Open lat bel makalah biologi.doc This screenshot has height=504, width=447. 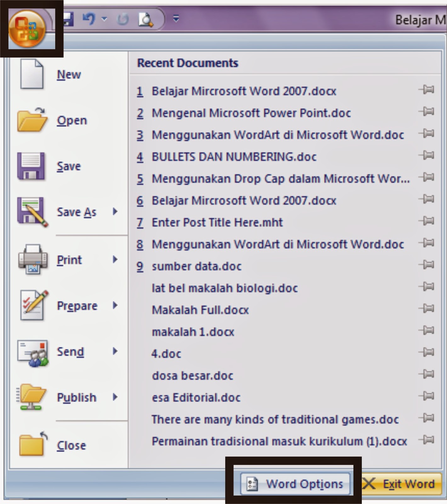pyautogui.click(x=225, y=288)
